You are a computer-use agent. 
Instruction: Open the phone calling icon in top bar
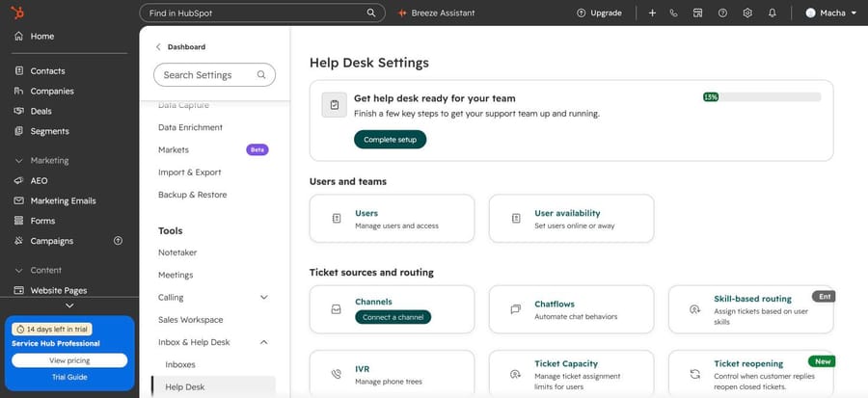(673, 13)
